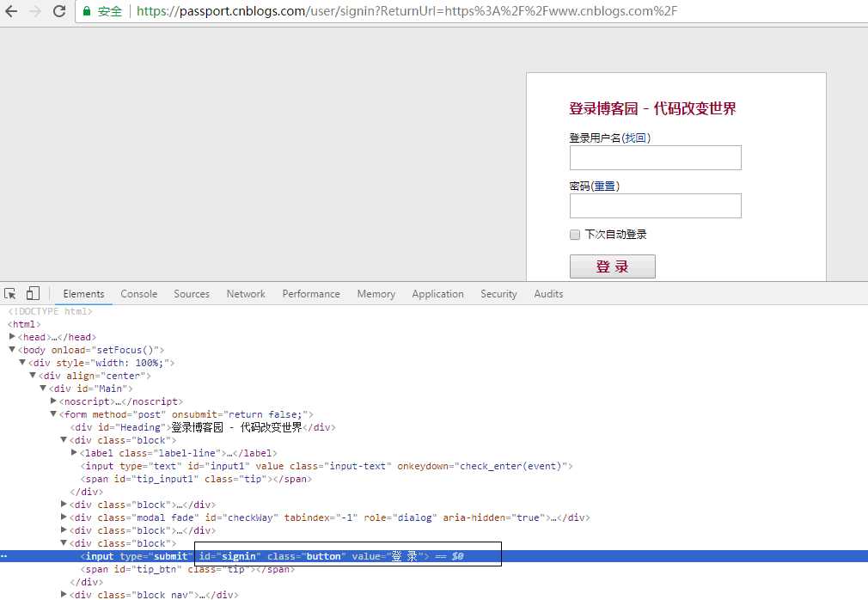The image size is (868, 600).
Task: Reload the page with the refresh icon
Action: pyautogui.click(x=59, y=11)
